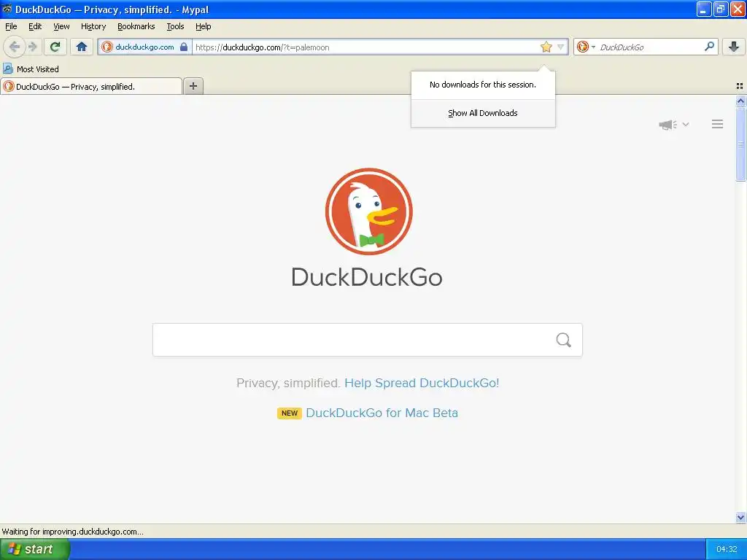Viewport: 747px width, 560px height.
Task: Open DuckDuckGo for Mac Beta link
Action: [382, 413]
